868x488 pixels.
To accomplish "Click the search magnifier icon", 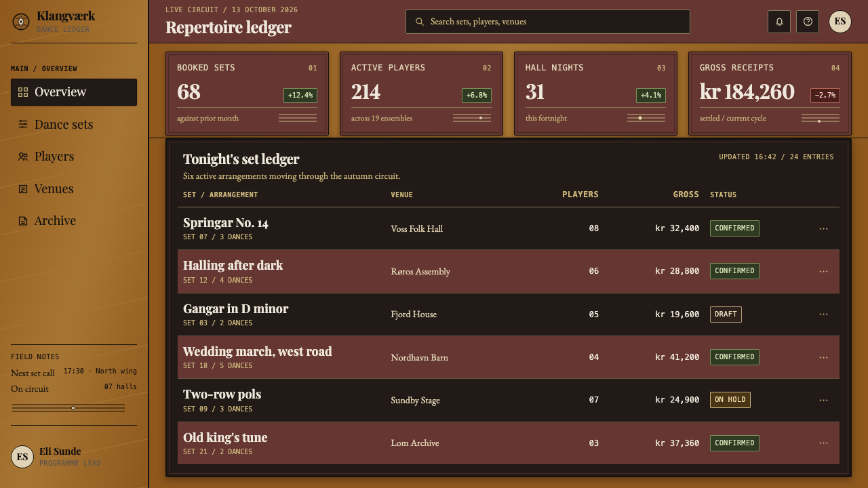I will pos(420,22).
